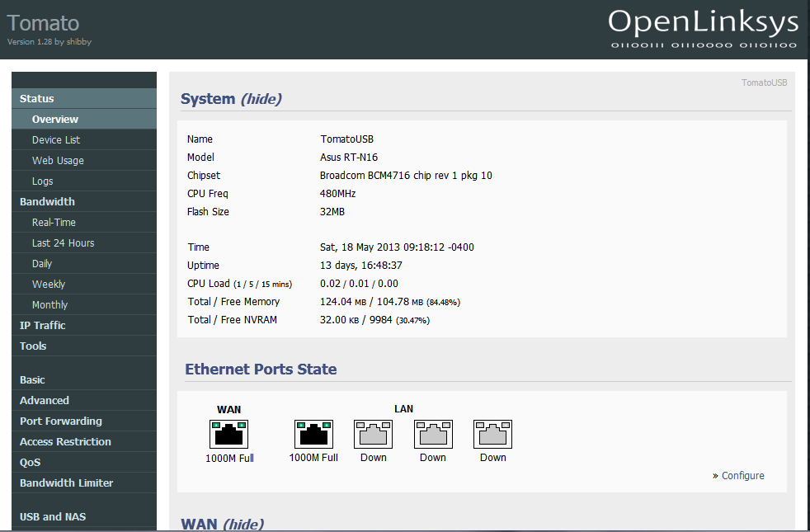Click the Uptime label
810x532 pixels.
(x=203, y=266)
